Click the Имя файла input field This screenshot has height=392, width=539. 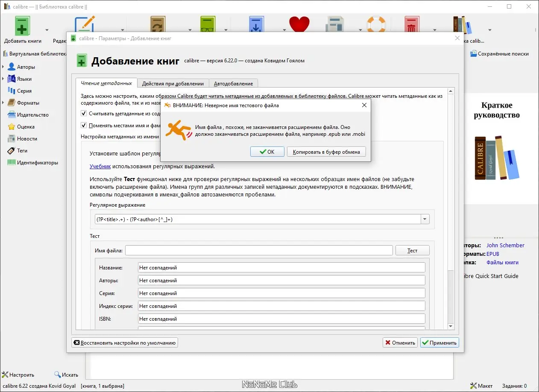pyautogui.click(x=259, y=250)
